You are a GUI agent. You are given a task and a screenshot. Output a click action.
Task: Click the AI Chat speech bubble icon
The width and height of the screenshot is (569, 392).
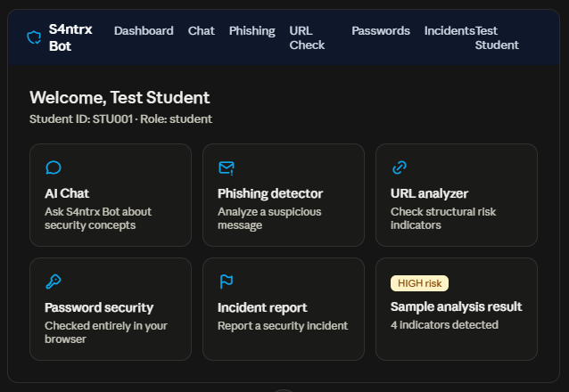point(54,167)
